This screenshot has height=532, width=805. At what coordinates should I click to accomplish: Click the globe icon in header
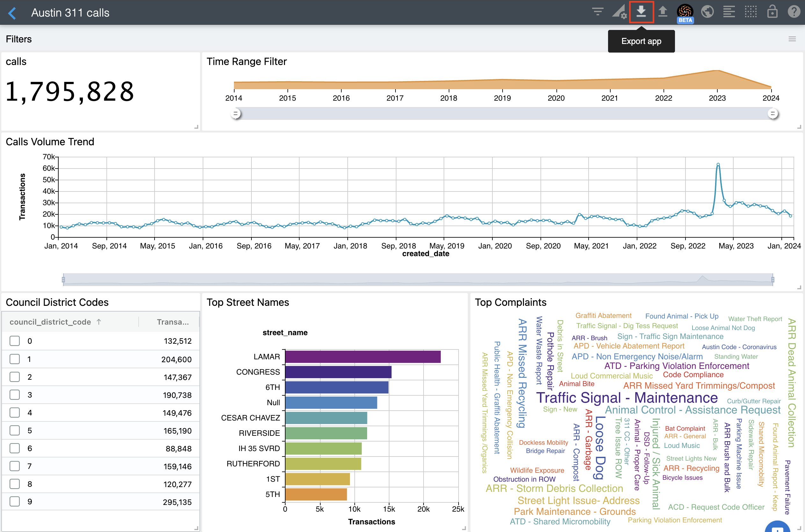point(707,12)
